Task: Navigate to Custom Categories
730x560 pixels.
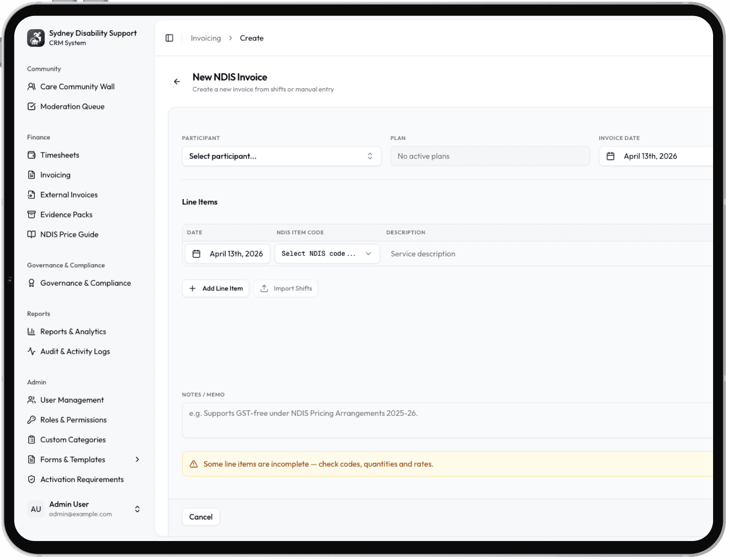Action: pyautogui.click(x=73, y=440)
